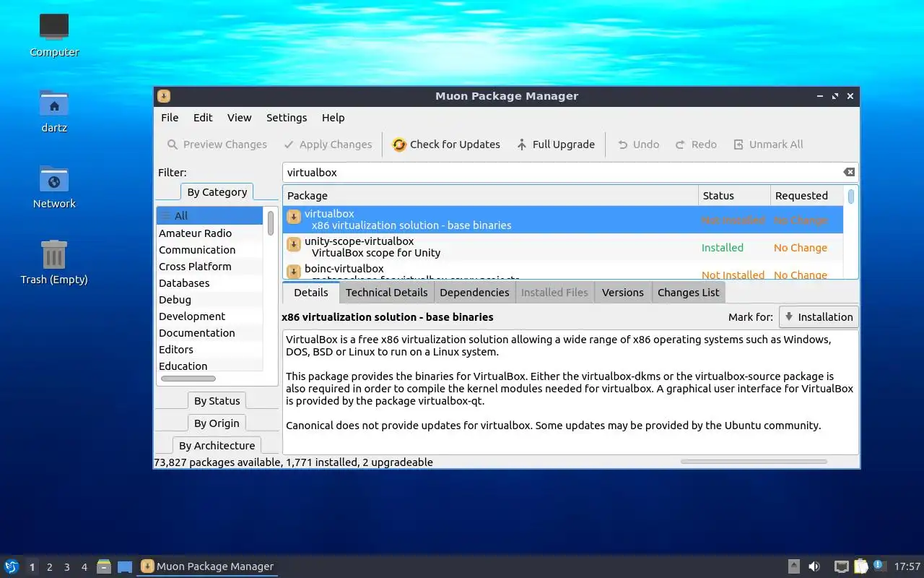Click the volume icon in the system tray
The width and height of the screenshot is (924, 578).
(814, 566)
